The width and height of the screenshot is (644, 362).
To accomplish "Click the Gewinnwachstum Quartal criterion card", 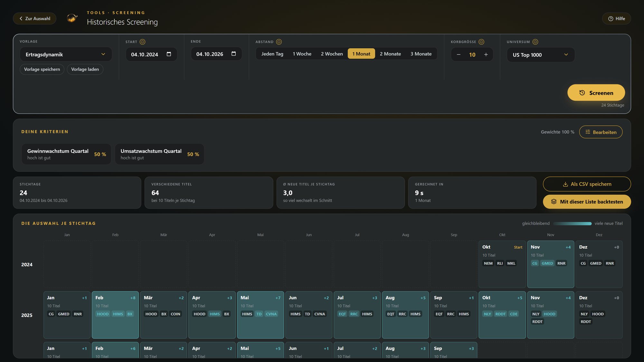I will pos(66,154).
